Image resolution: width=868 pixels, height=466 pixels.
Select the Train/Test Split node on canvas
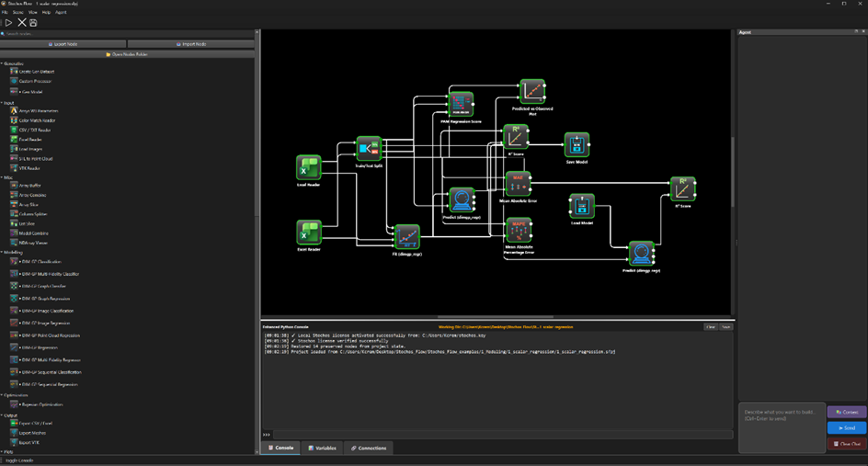[369, 148]
